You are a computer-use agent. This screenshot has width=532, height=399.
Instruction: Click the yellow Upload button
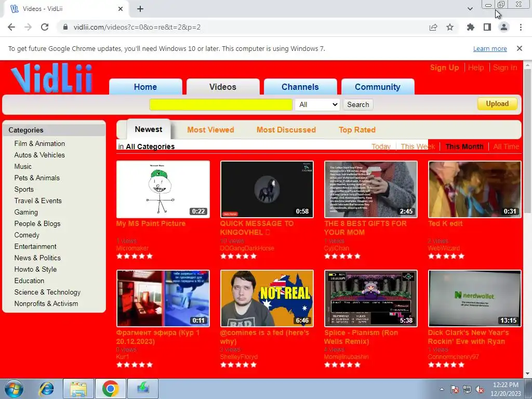tap(497, 104)
